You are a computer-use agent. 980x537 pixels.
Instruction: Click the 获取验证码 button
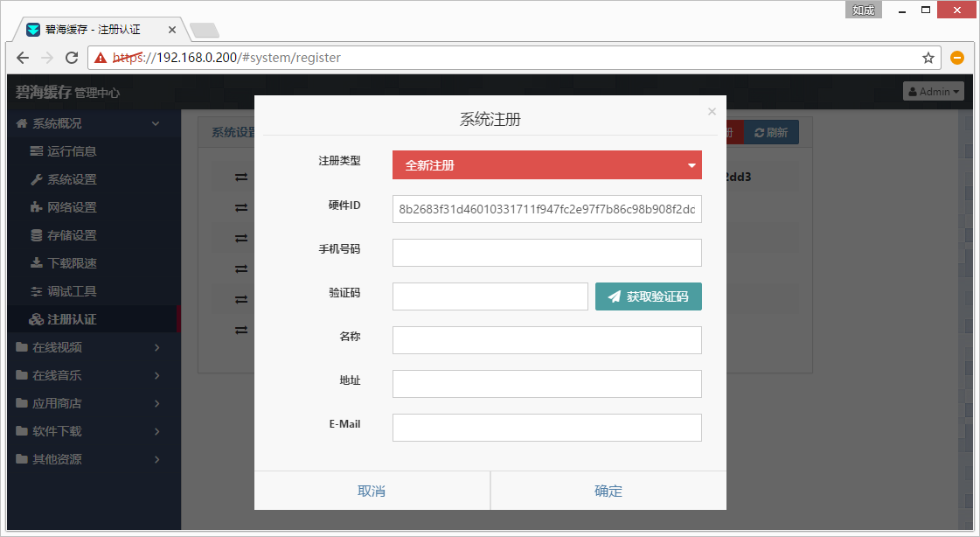pyautogui.click(x=648, y=296)
